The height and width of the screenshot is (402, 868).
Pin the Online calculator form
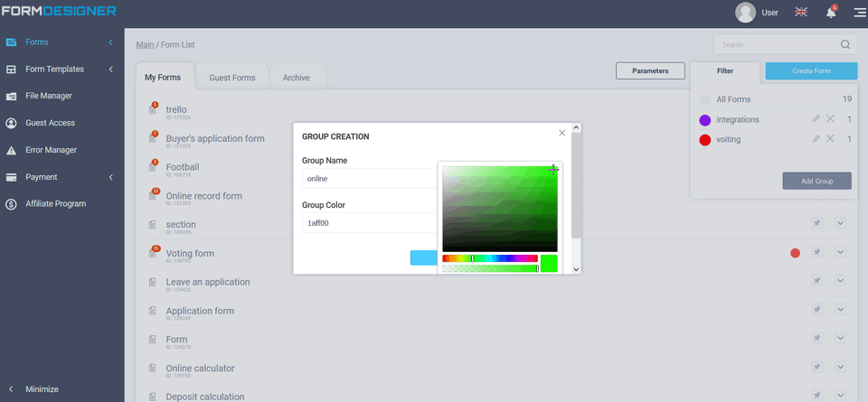(816, 367)
